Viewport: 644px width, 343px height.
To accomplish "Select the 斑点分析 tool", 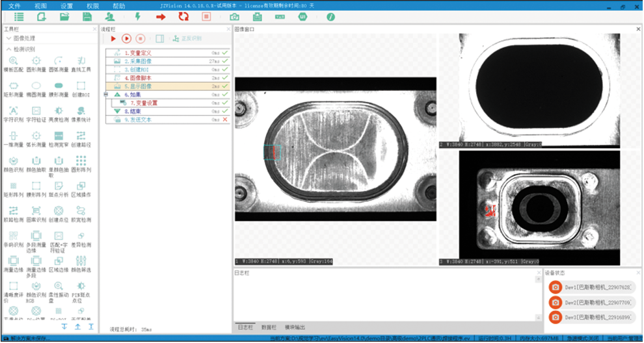I will (x=59, y=190).
